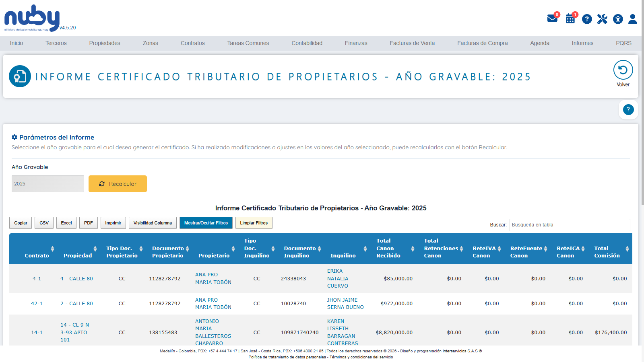Viewport: 644px width, 362px height.
Task: Open the mail notifications icon
Action: (x=552, y=19)
